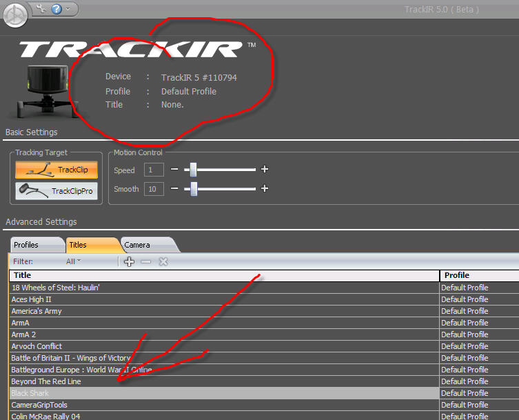Select the ArmA 2 title row
Screen dimensions: 519x420
(225, 334)
